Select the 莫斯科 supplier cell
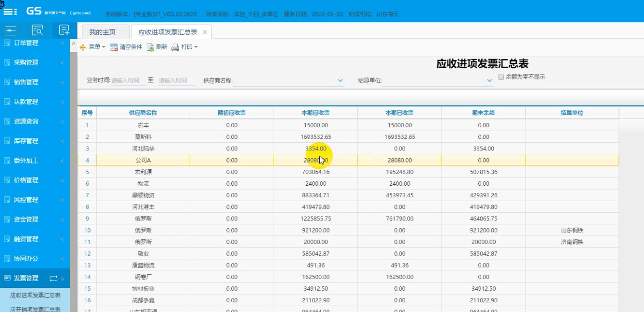 pos(143,137)
